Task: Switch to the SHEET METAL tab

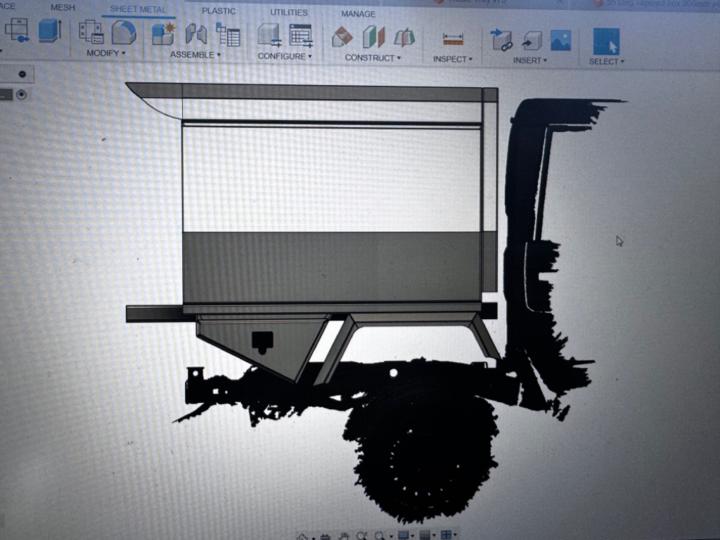Action: pos(138,9)
